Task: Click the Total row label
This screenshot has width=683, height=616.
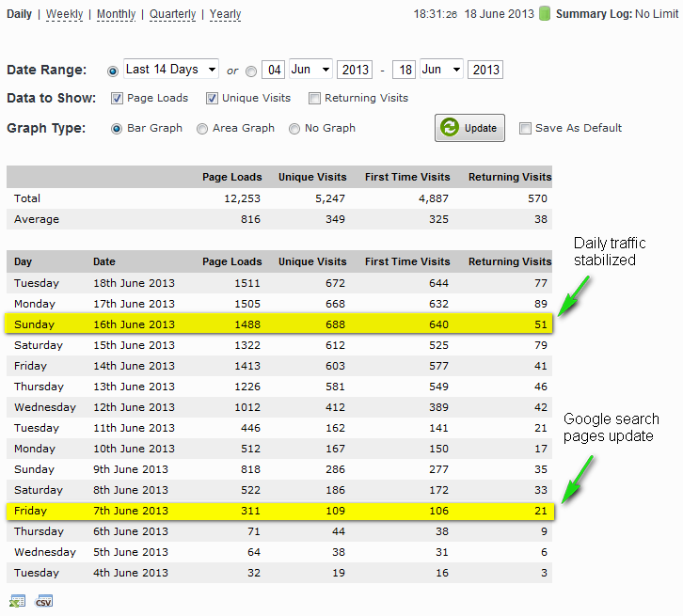Action: click(27, 198)
